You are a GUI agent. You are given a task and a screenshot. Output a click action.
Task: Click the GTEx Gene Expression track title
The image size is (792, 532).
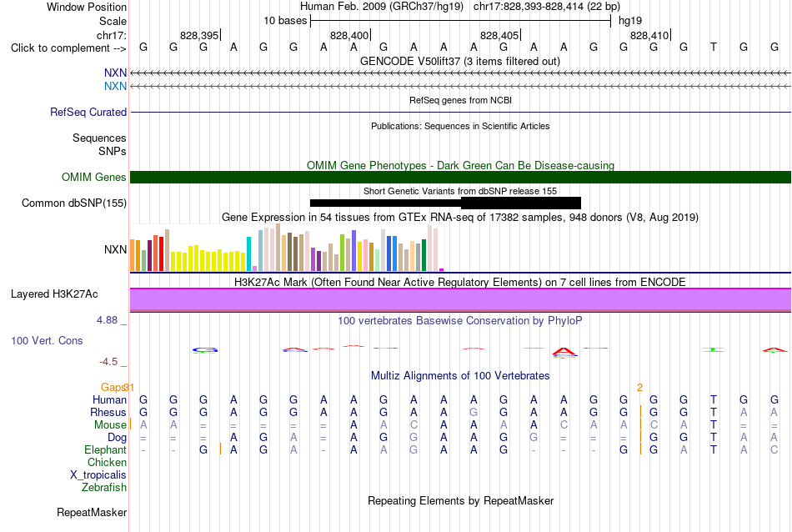tap(460, 218)
